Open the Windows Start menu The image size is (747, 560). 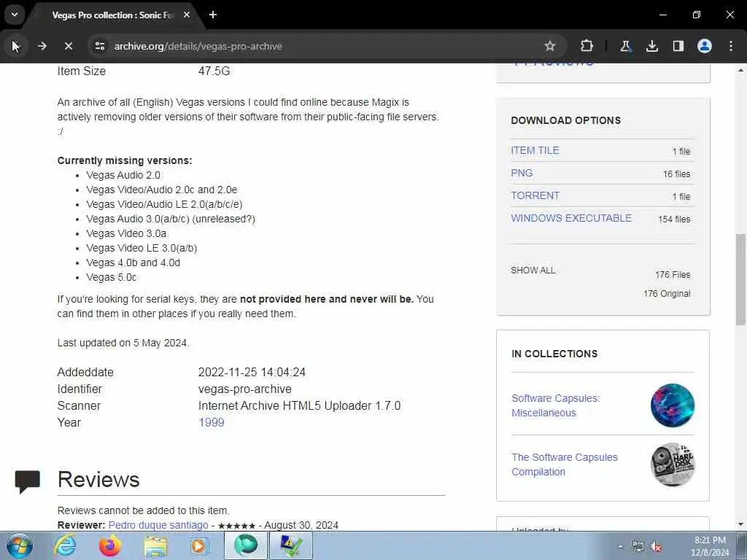[x=20, y=545]
